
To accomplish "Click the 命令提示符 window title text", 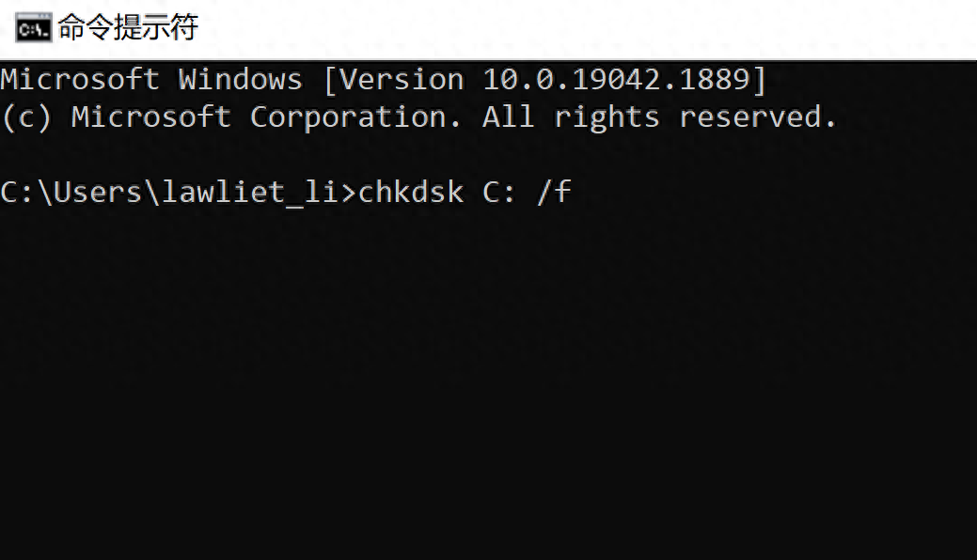I will pos(128,28).
